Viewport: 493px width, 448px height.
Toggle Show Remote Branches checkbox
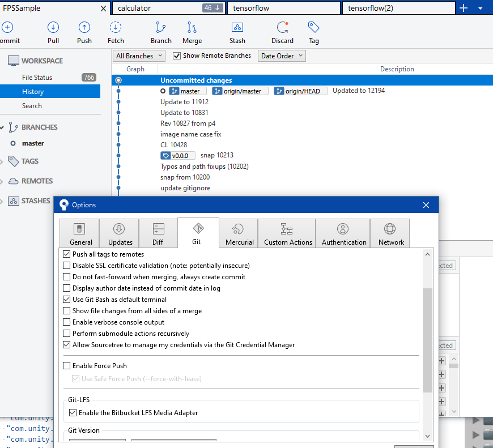[177, 56]
